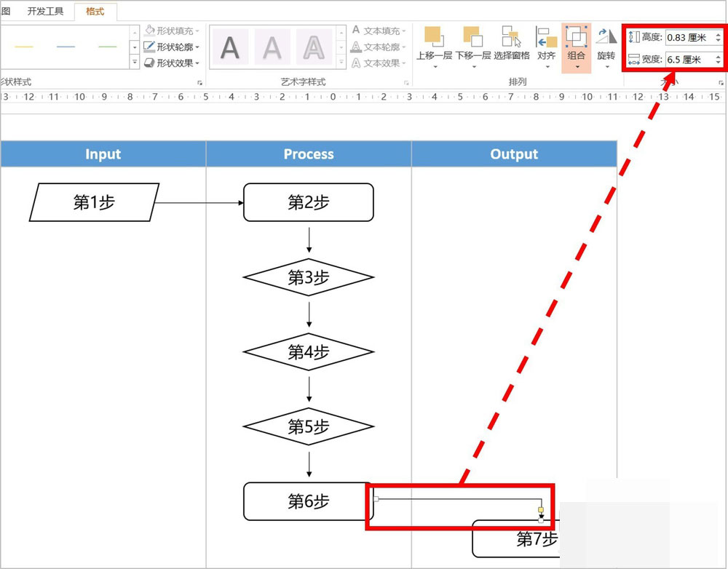This screenshot has width=728, height=569.
Task: Expand the WordArt styles gallery
Action: (x=341, y=62)
